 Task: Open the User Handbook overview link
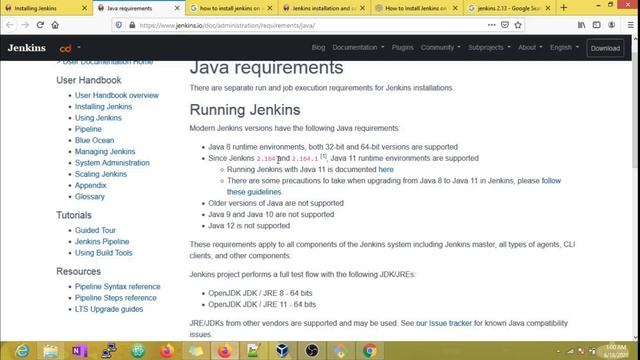point(117,95)
